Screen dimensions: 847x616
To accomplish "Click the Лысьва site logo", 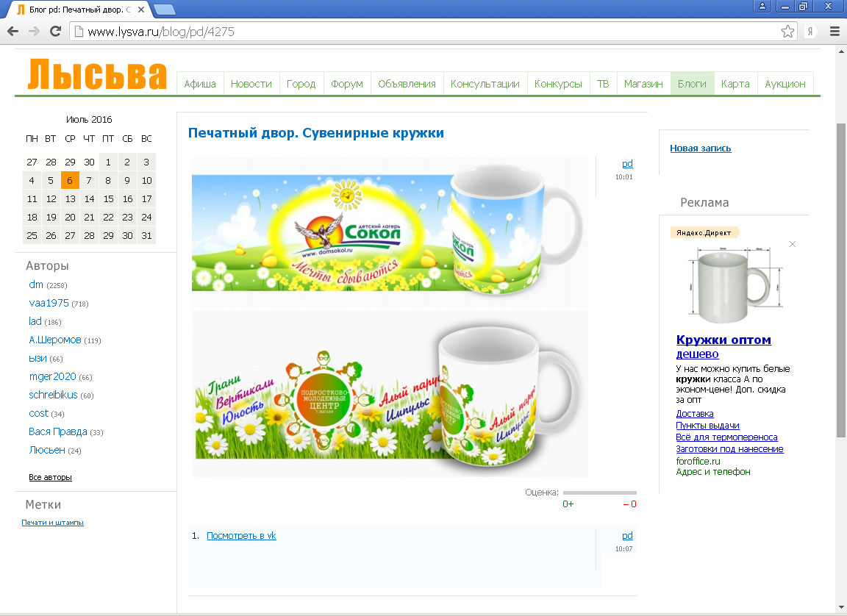I will [97, 75].
